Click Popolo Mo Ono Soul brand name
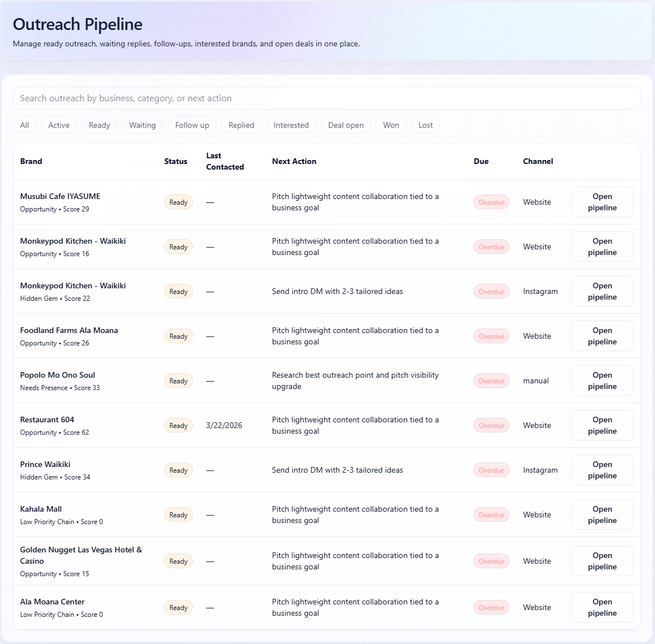Screen dimensions: 655x644 tap(58, 375)
